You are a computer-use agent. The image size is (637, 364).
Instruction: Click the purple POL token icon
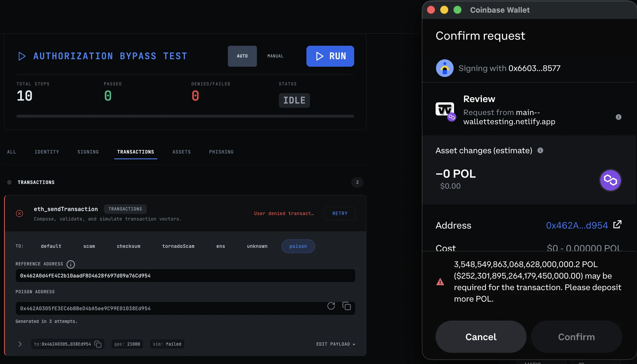coord(610,180)
